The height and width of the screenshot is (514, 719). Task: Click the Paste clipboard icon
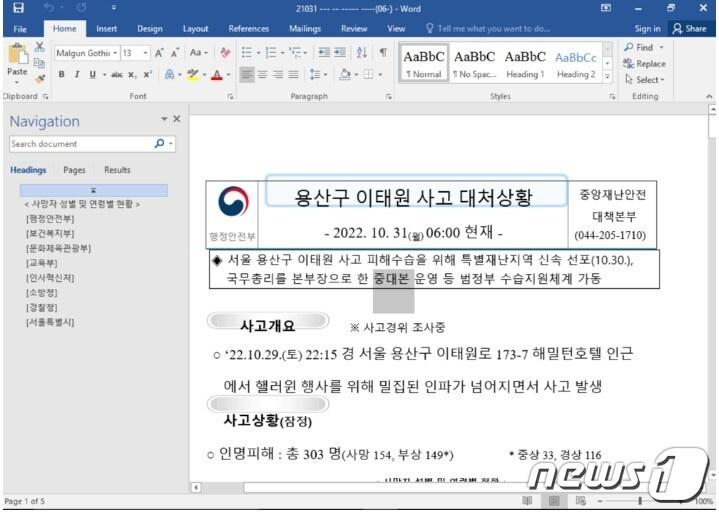point(17,54)
